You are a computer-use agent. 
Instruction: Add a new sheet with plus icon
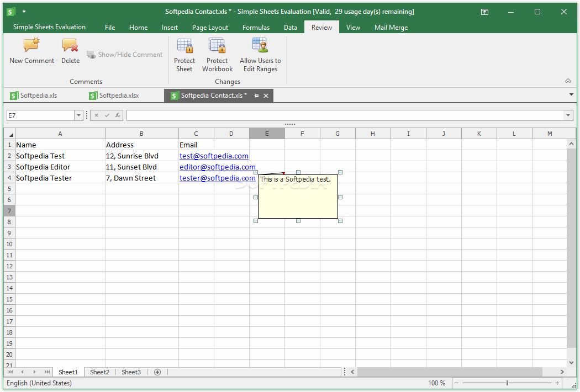pyautogui.click(x=157, y=372)
